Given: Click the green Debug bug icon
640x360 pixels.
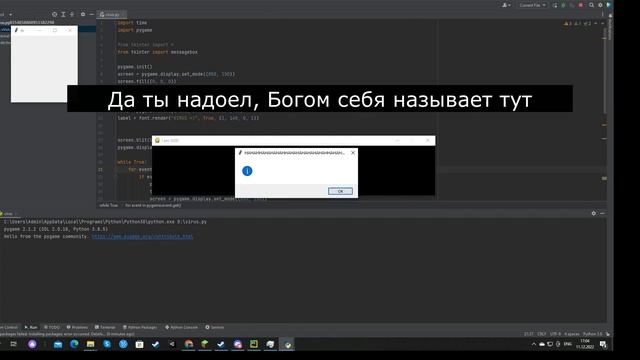Looking at the screenshot, I should click(x=563, y=5).
